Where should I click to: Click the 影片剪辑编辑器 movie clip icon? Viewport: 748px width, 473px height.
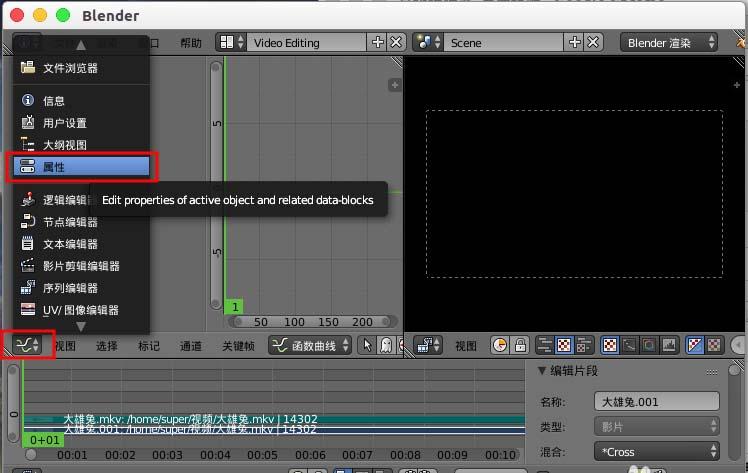(28, 266)
